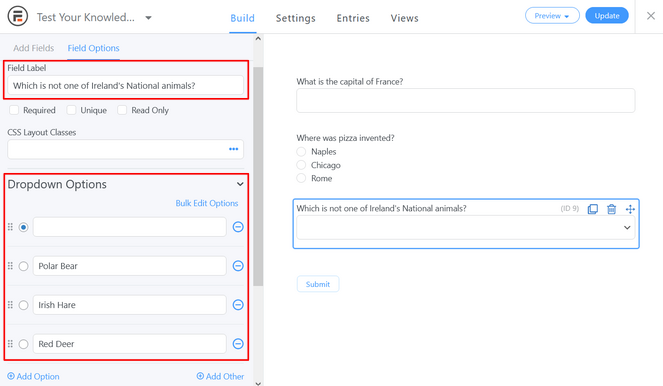Select the Field Options tab

pyautogui.click(x=93, y=48)
